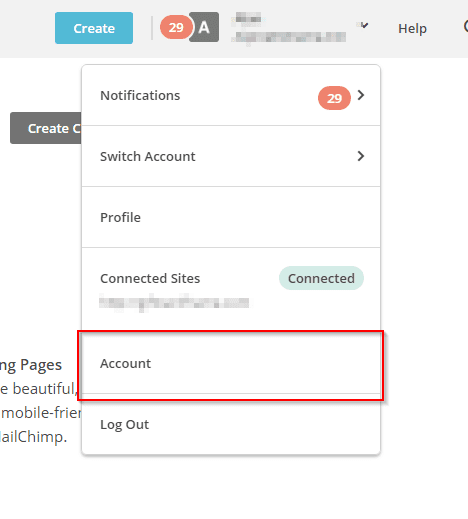
Task: Click the 29 badge in Notifications row
Action: coord(334,98)
